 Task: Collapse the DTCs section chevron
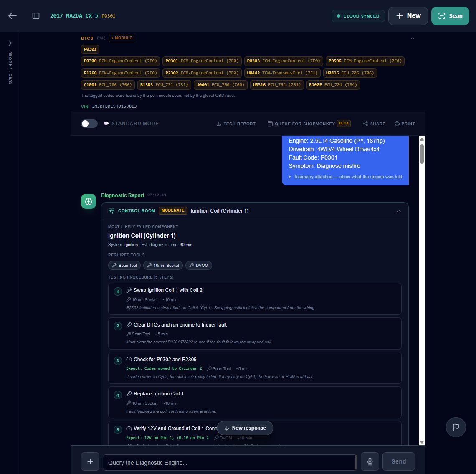412,38
